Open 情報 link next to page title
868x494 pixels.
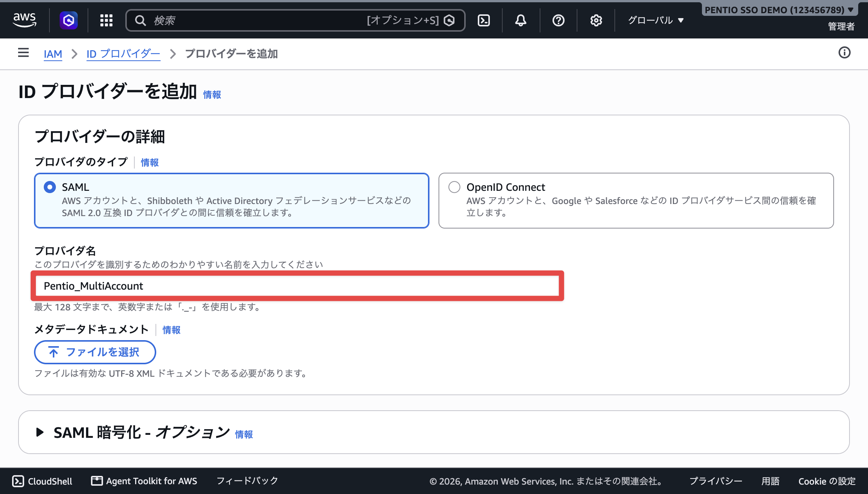tap(212, 95)
